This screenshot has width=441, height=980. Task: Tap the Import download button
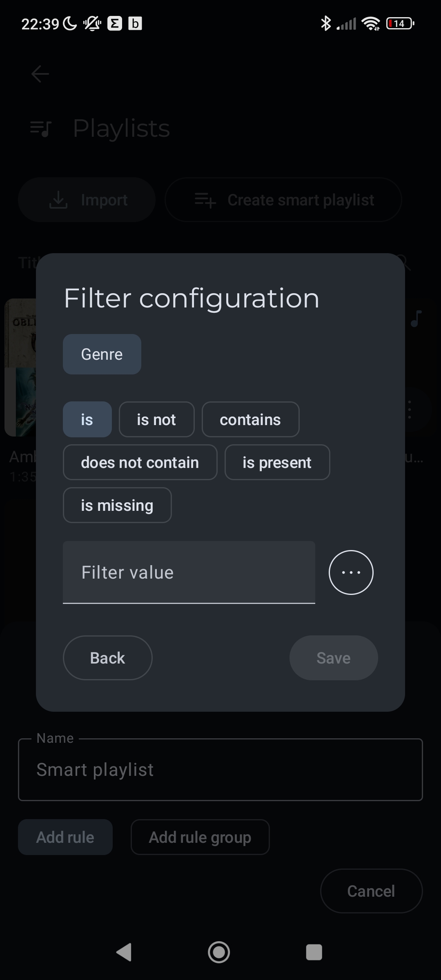87,200
